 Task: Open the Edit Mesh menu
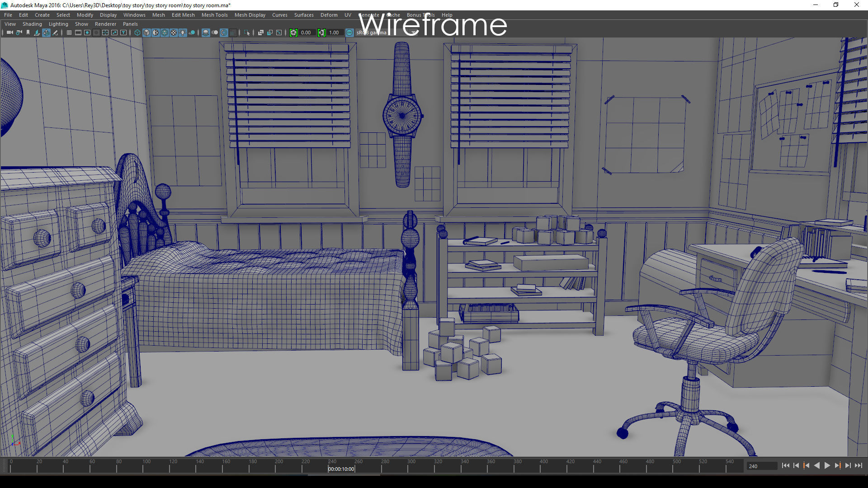click(x=183, y=15)
